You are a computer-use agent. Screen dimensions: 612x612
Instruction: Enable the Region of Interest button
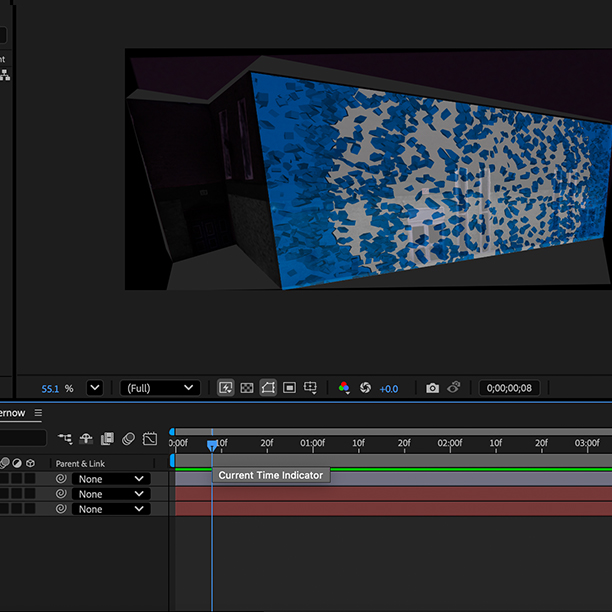(x=289, y=388)
